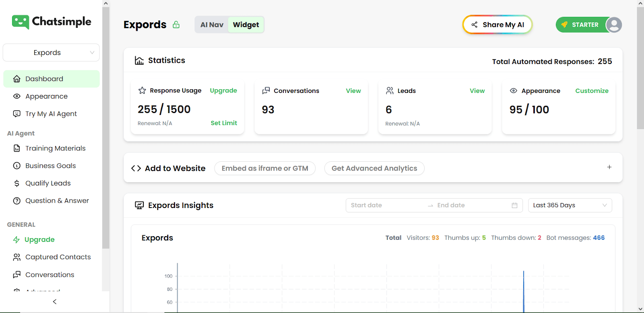Click Total Automated Responses: 255 text

[x=552, y=62]
